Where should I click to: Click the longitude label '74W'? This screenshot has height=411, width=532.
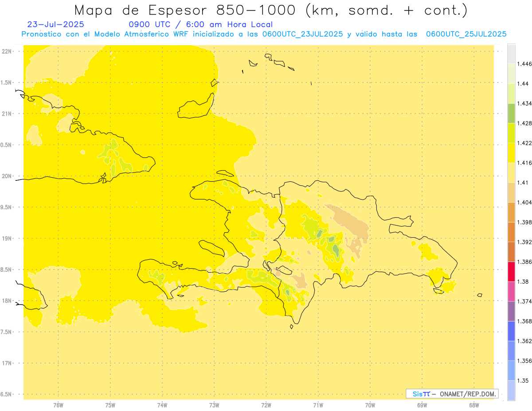[162, 405]
